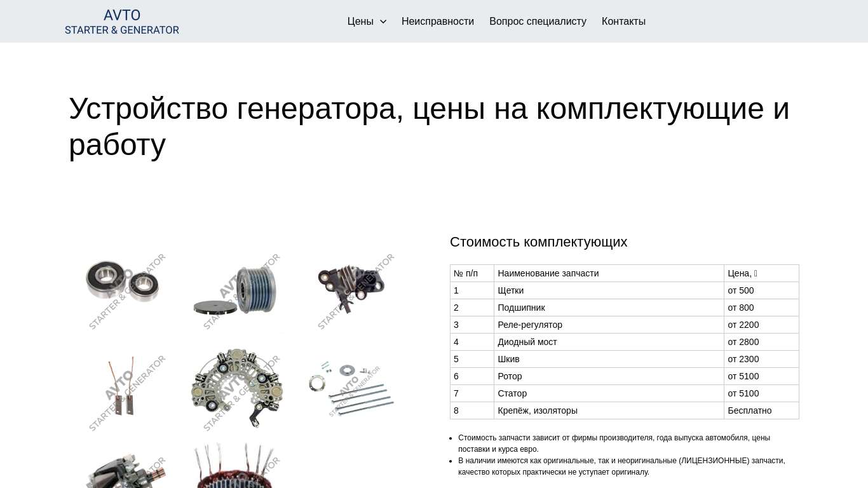The width and height of the screenshot is (868, 488).
Task: Open the Контакты link
Action: tap(623, 22)
